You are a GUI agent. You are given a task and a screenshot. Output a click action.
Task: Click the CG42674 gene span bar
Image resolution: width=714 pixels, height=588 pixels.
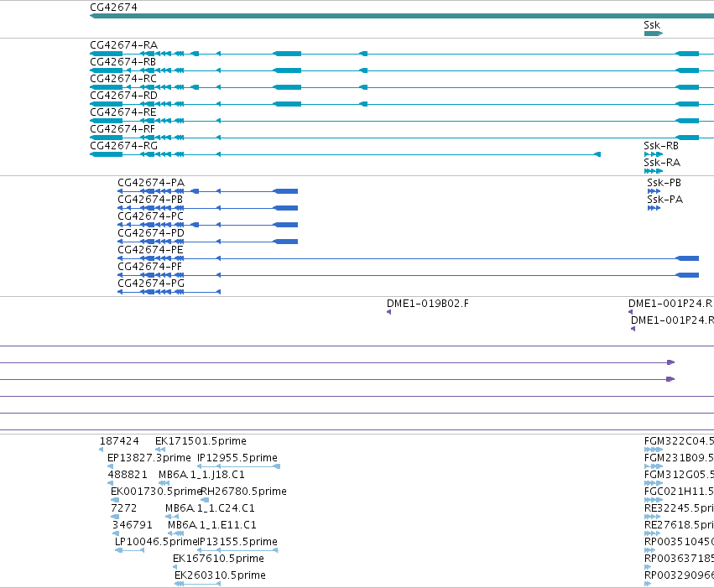(402, 17)
